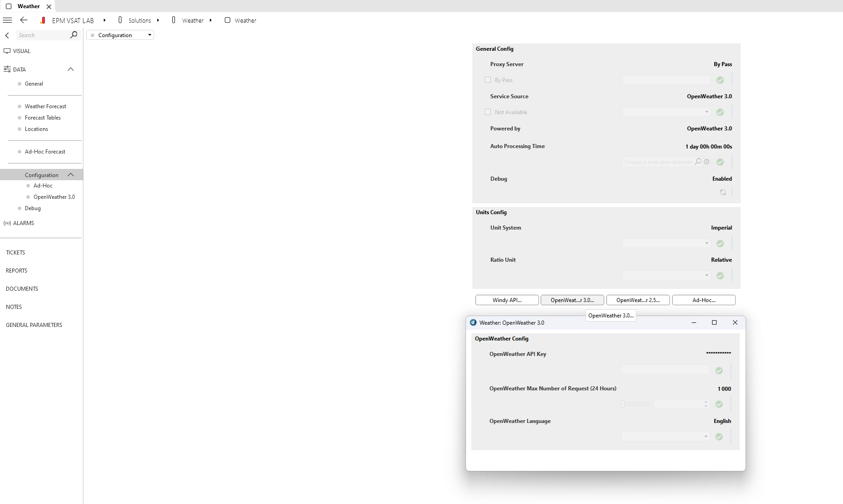Open the Ratio Unit dropdown
Viewport: 843px width, 504px height.
666,275
